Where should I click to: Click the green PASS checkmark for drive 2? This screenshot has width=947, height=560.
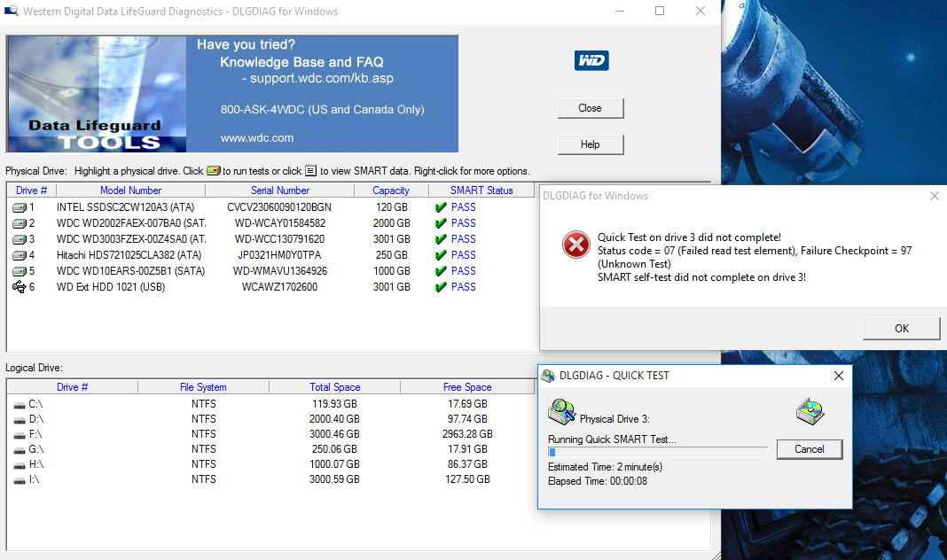coord(441,223)
